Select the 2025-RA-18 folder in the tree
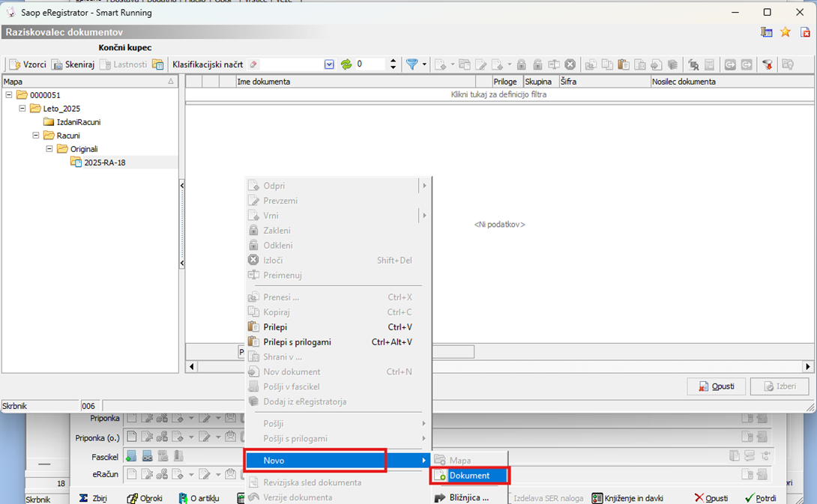The width and height of the screenshot is (817, 504). tap(105, 163)
